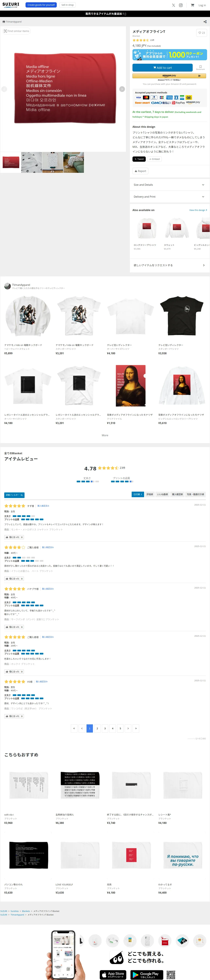Viewport: 210px width, 980px height.
Task: Sort reviews by 評価順
Action: (150, 494)
